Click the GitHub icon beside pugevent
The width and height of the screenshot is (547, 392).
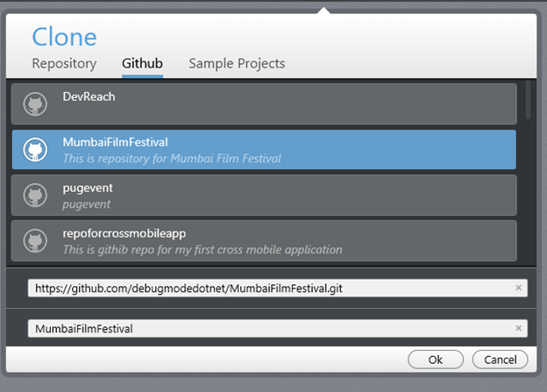click(34, 196)
